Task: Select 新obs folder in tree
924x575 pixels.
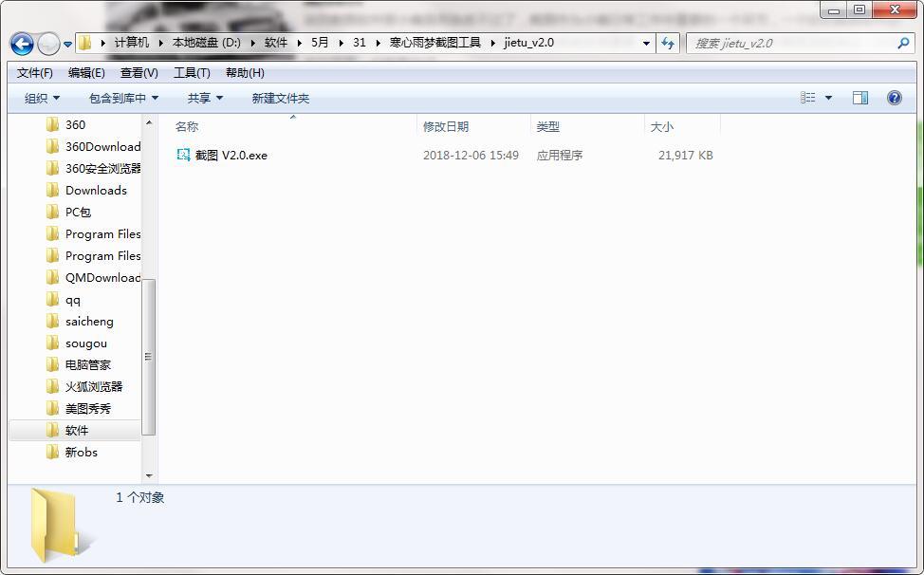Action: [x=82, y=452]
